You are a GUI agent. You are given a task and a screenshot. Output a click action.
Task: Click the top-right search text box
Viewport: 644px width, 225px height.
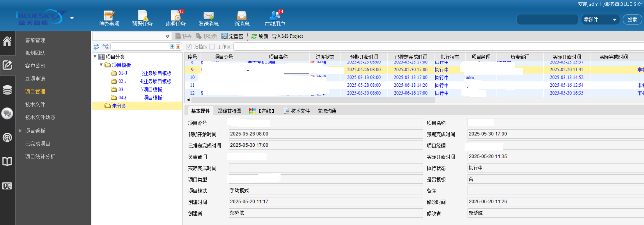tap(547, 19)
